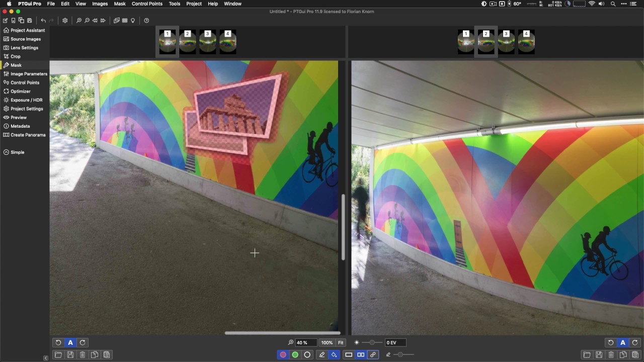
Task: Rotate left pane image counterclockwise
Action: point(58,342)
